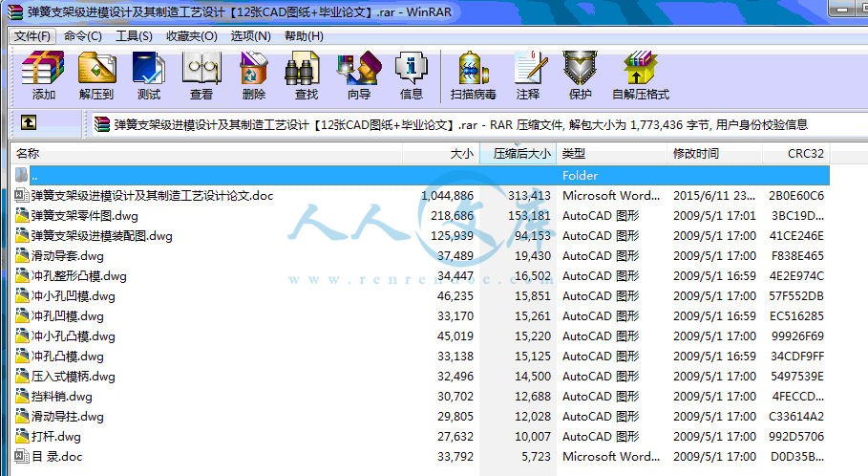Viewport: 868px width, 476px height.
Task: Select file 冲小孔凸模.dwg
Action: click(x=74, y=336)
